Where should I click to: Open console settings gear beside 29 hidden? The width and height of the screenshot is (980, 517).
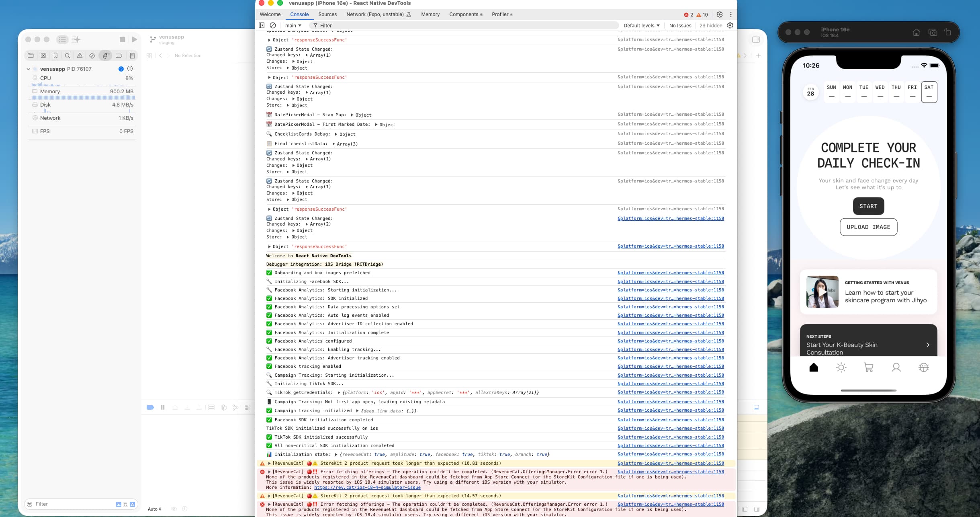click(x=730, y=25)
